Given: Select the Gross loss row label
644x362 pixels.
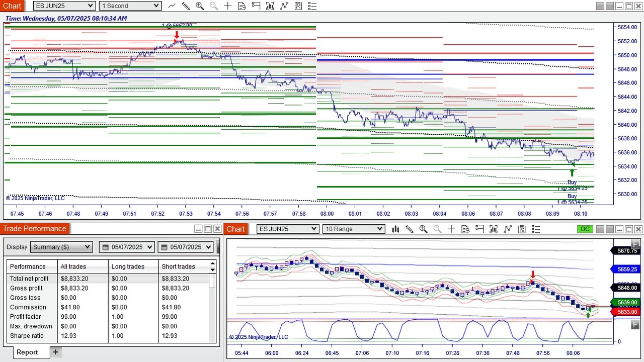Looking at the screenshot, I should coord(25,298).
